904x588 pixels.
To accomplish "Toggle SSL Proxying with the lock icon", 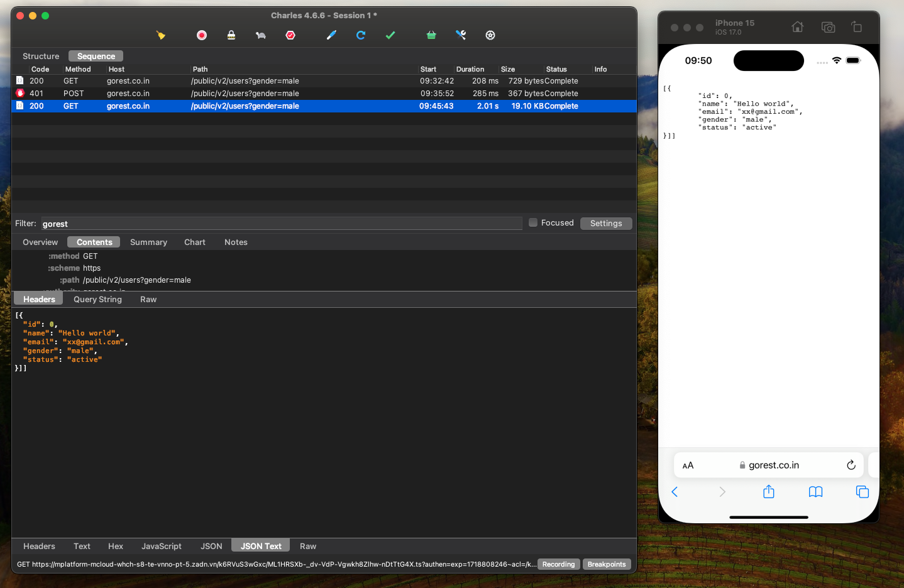I will point(231,35).
